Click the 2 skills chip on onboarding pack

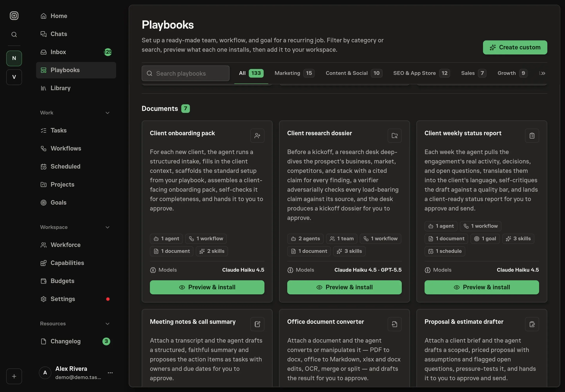[x=212, y=251]
